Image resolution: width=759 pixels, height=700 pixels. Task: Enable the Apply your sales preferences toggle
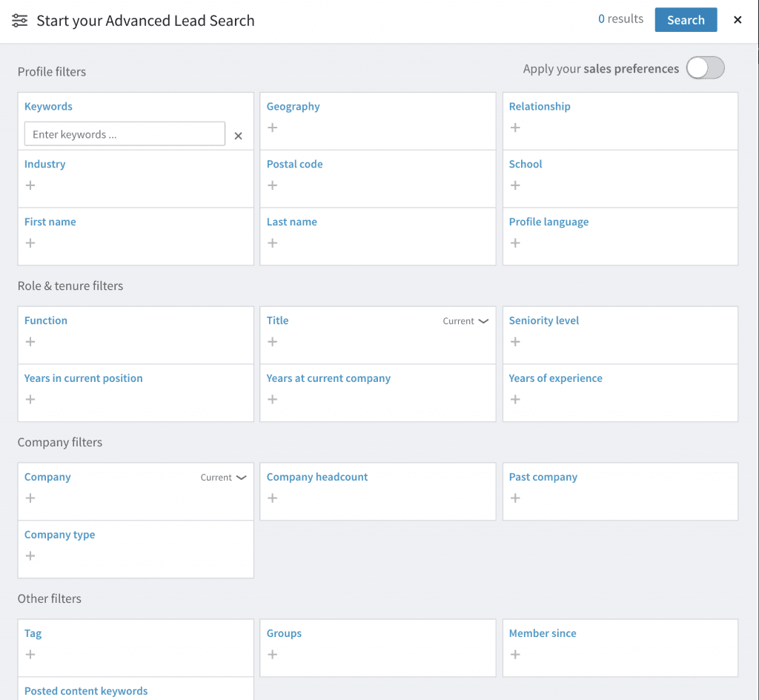point(705,67)
